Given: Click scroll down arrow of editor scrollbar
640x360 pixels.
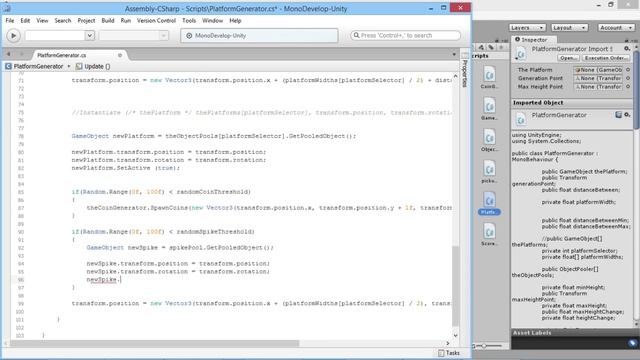Looking at the screenshot, I should point(456,336).
